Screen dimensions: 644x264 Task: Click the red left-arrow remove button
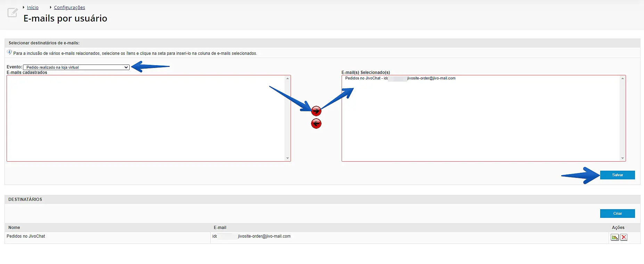click(x=316, y=124)
